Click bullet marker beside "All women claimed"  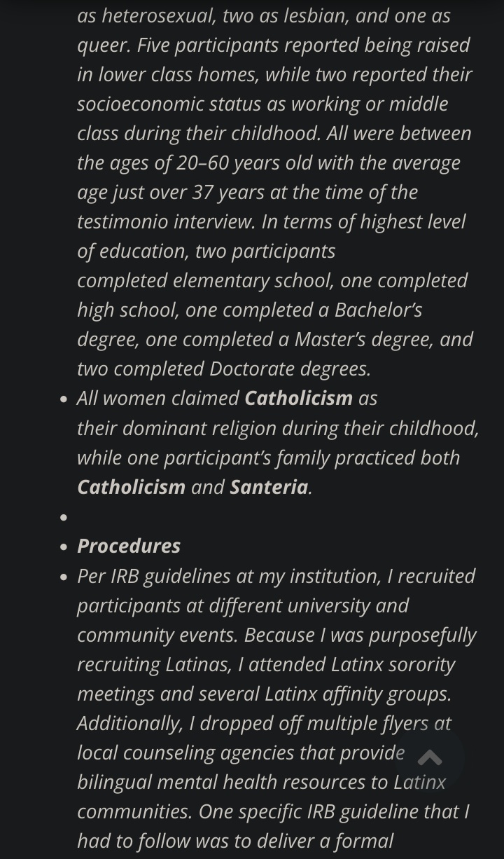(x=64, y=399)
